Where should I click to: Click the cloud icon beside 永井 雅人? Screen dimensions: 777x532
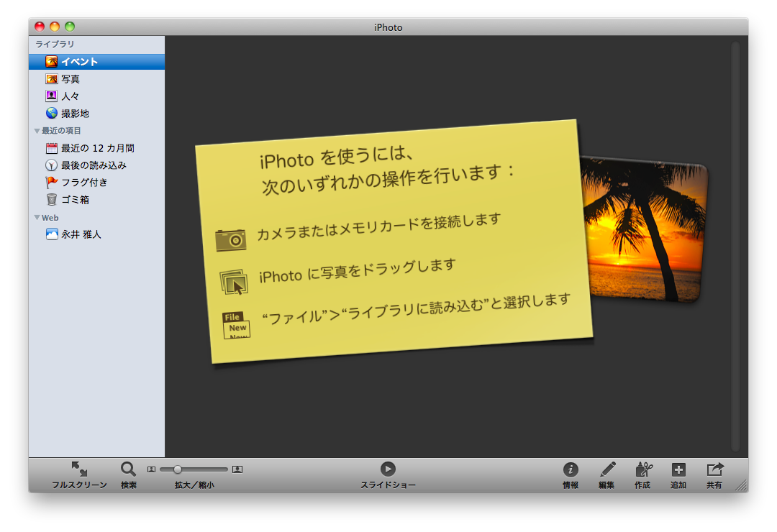[52, 234]
